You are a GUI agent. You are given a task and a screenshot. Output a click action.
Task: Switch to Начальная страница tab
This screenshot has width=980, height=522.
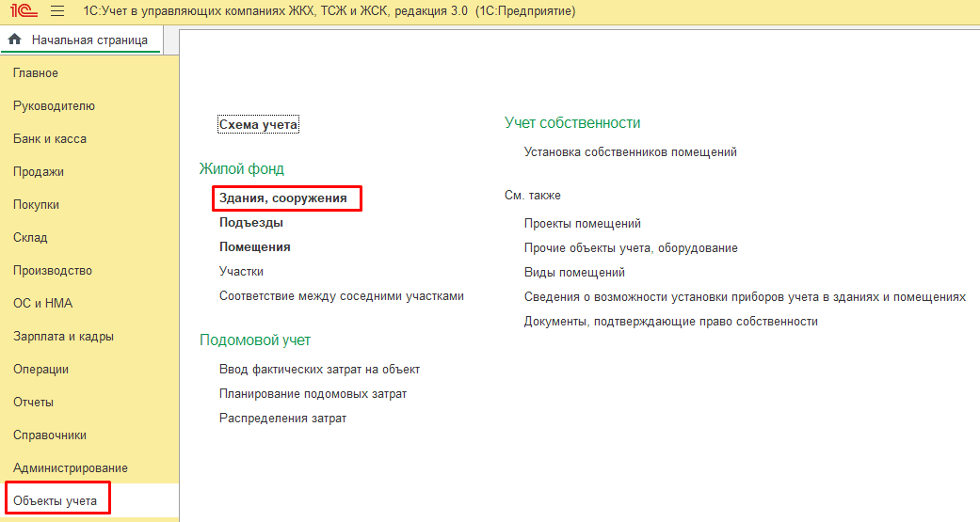[88, 40]
